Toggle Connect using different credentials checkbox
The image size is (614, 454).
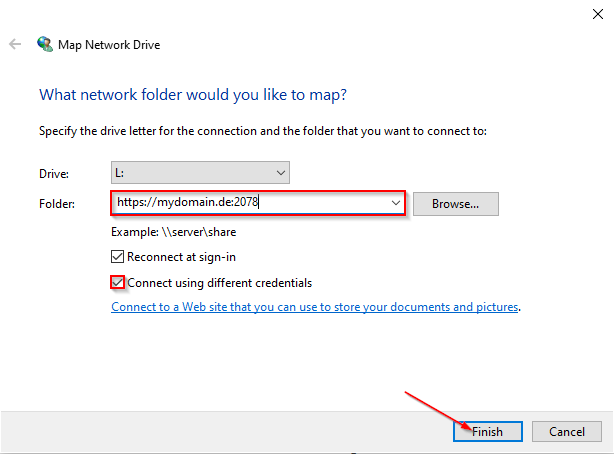coord(117,282)
